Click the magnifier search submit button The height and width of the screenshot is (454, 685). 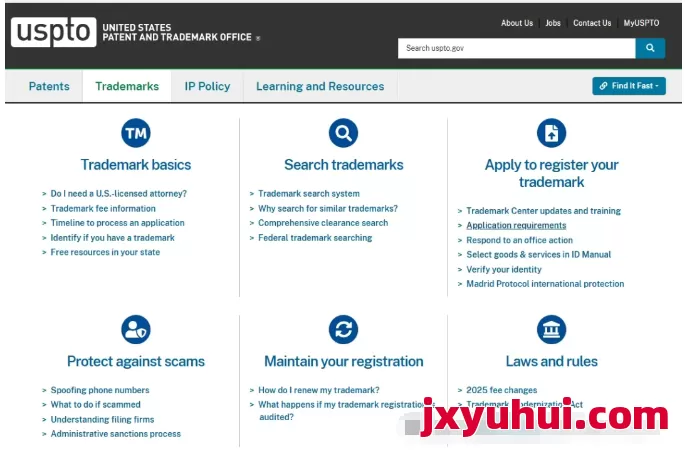coord(650,48)
